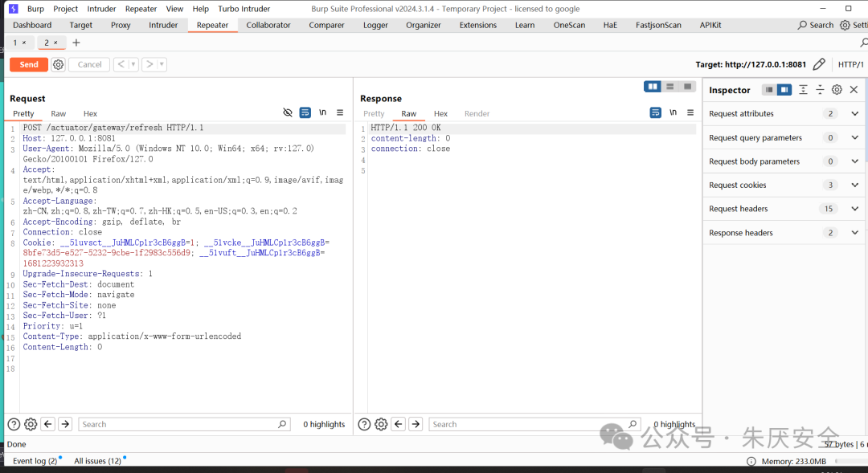Jump to next match in Response search
The image size is (868, 473).
416,424
